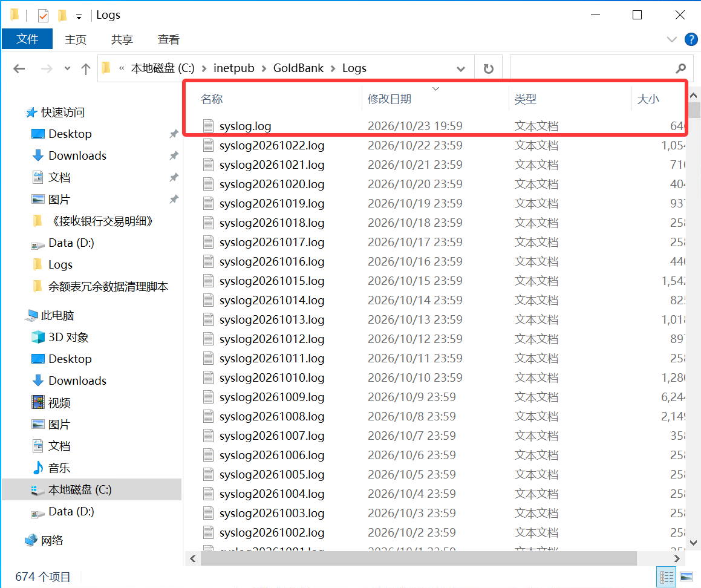The width and height of the screenshot is (701, 588).
Task: Click the file icon of syslog20261015.log
Action: point(208,281)
